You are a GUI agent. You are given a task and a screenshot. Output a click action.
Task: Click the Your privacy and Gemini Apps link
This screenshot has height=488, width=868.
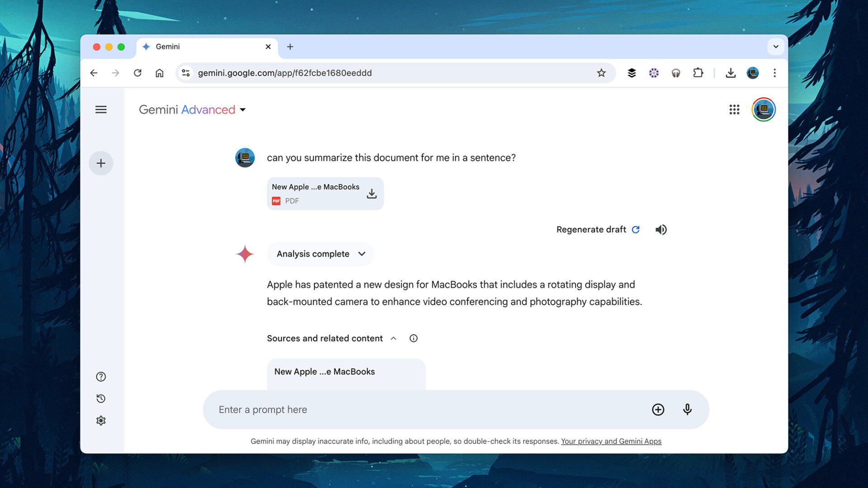click(x=611, y=441)
